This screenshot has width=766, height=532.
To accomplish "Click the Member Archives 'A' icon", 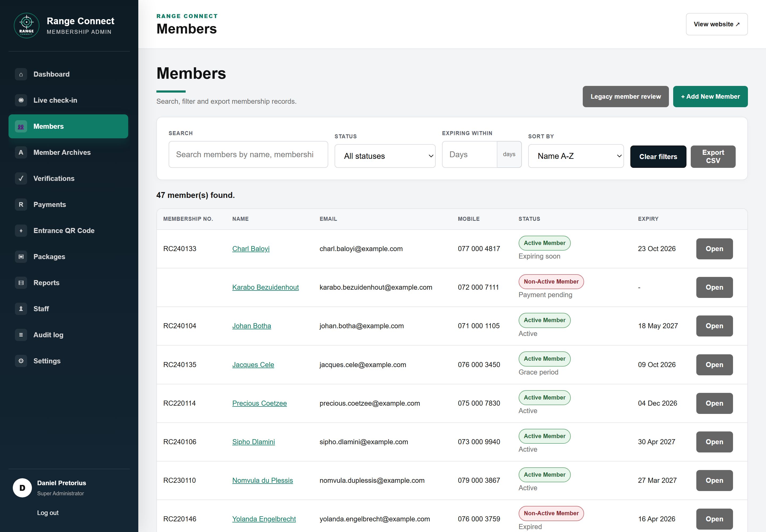I will [x=21, y=152].
